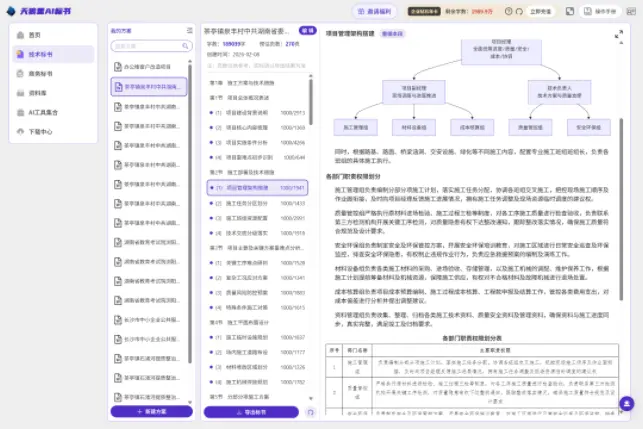Select the 办公楼客户信息项目 document

pyautogui.click(x=150, y=66)
